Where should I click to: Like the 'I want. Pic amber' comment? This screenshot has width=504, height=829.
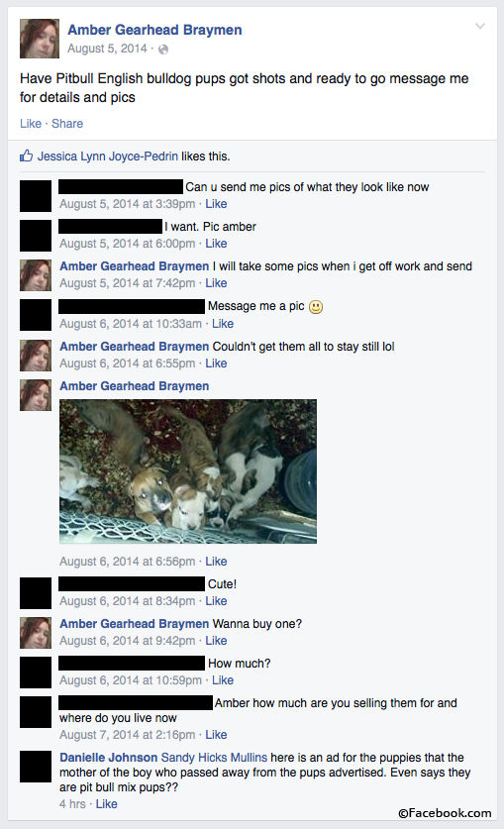point(216,244)
